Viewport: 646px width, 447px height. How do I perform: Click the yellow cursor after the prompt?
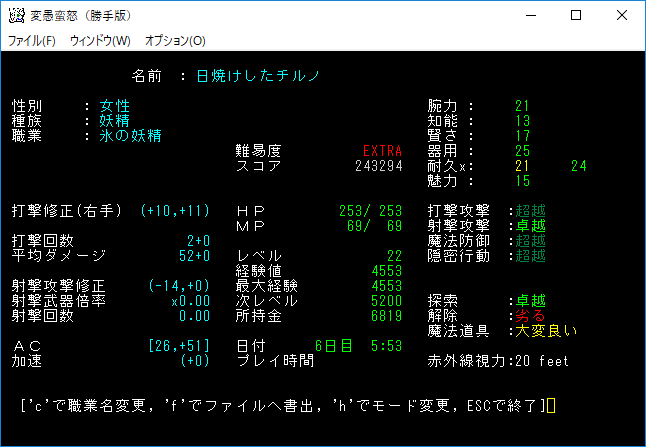[x=550, y=406]
